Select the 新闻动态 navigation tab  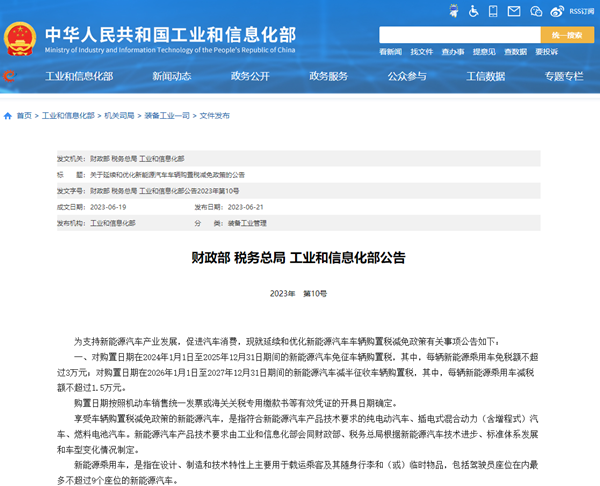tap(171, 76)
